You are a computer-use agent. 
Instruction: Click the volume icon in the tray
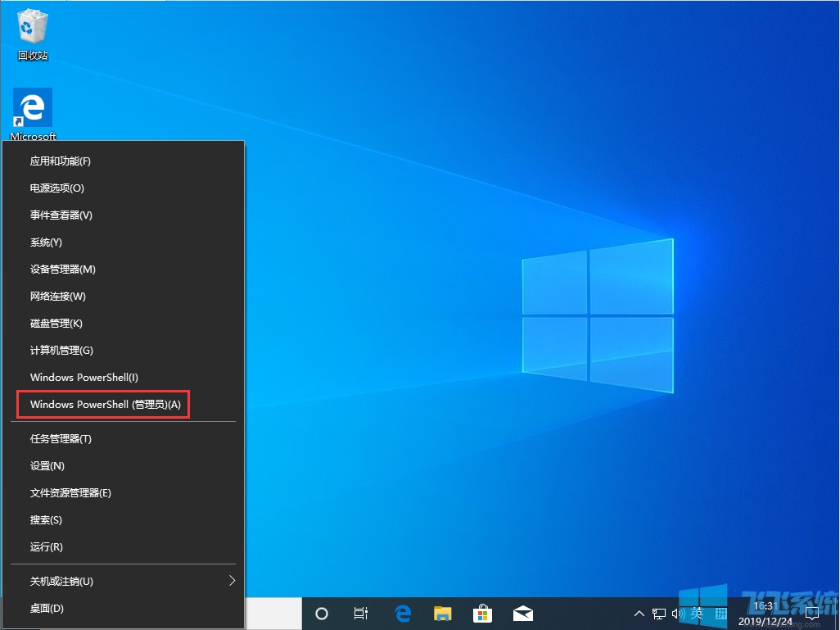(x=676, y=613)
